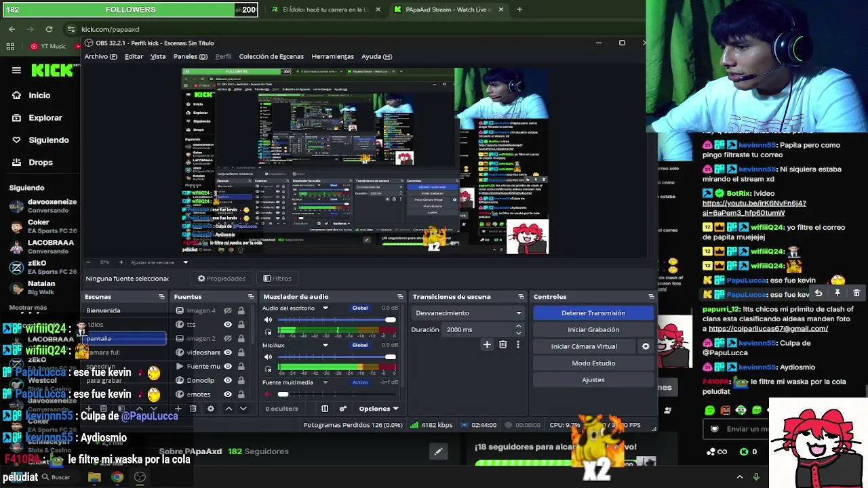This screenshot has width=868, height=488.
Task: Add a new source in Fuentes
Action: coord(178,409)
